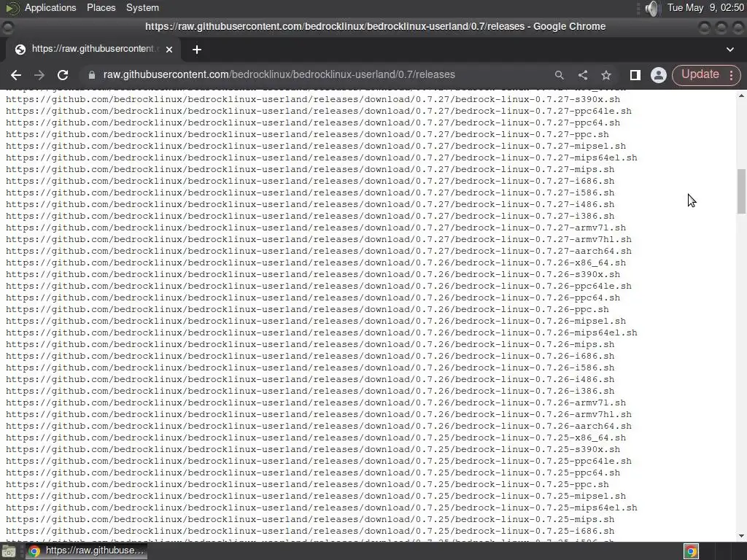The width and height of the screenshot is (747, 560).
Task: Click the 0.7.26-aarch64.sh URL line
Action: click(x=319, y=426)
